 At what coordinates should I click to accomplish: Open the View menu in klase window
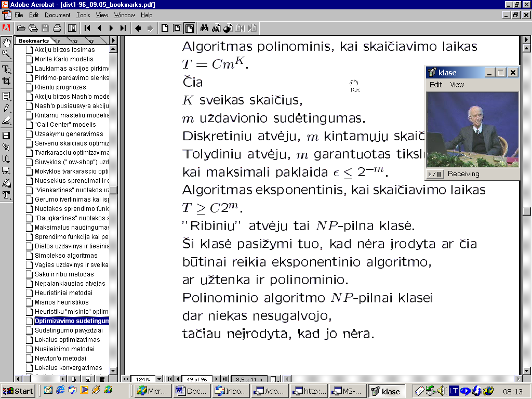coord(457,85)
